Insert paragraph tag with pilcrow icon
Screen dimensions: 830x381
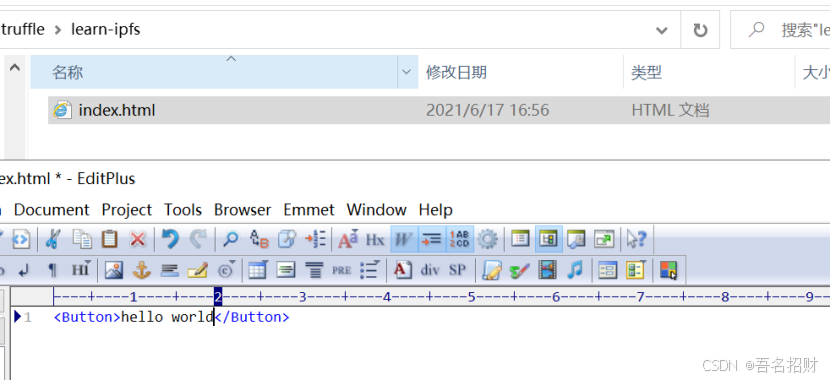(52, 270)
